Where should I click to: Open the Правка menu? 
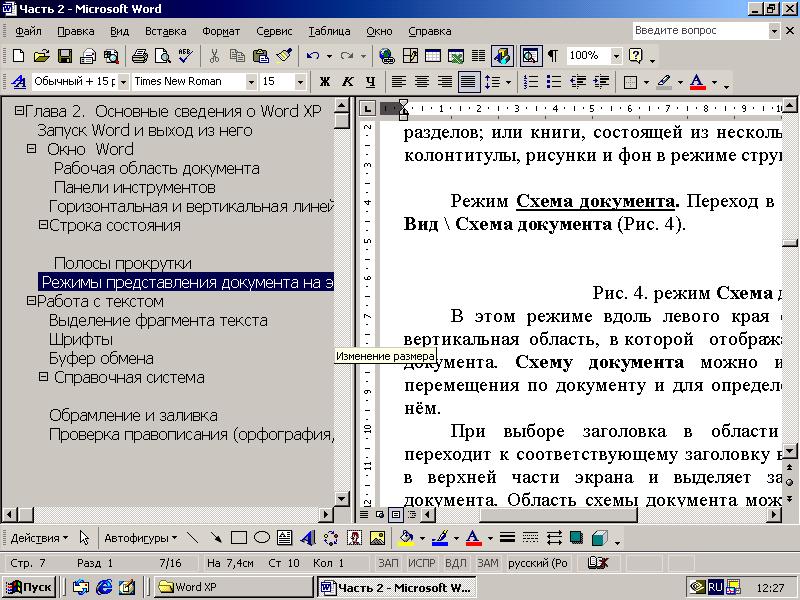[x=76, y=31]
